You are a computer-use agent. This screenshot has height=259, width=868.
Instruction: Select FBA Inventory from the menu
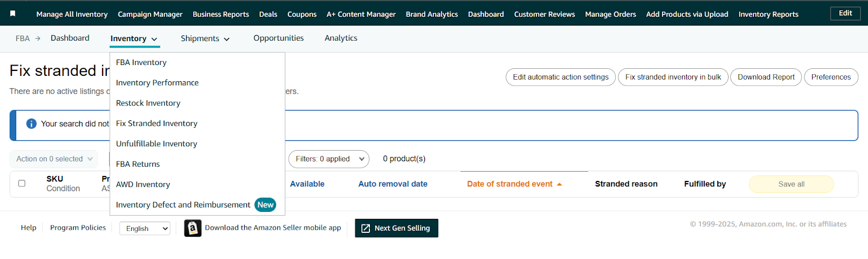(141, 62)
